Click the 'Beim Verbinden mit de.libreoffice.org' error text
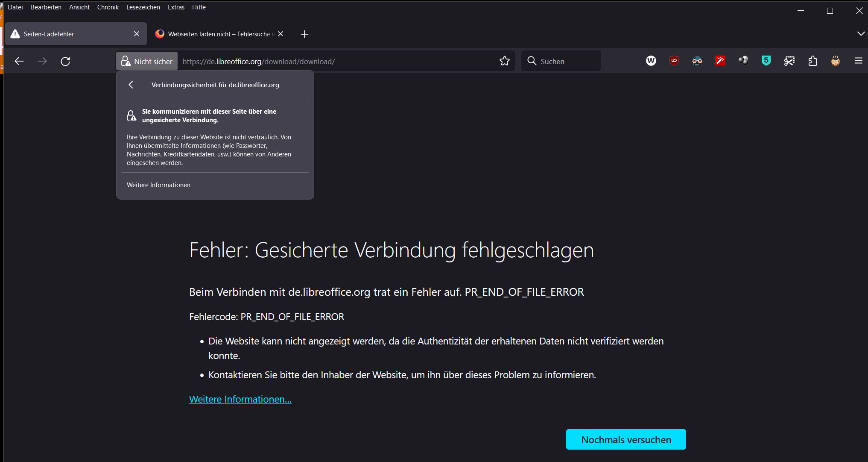 pyautogui.click(x=386, y=292)
